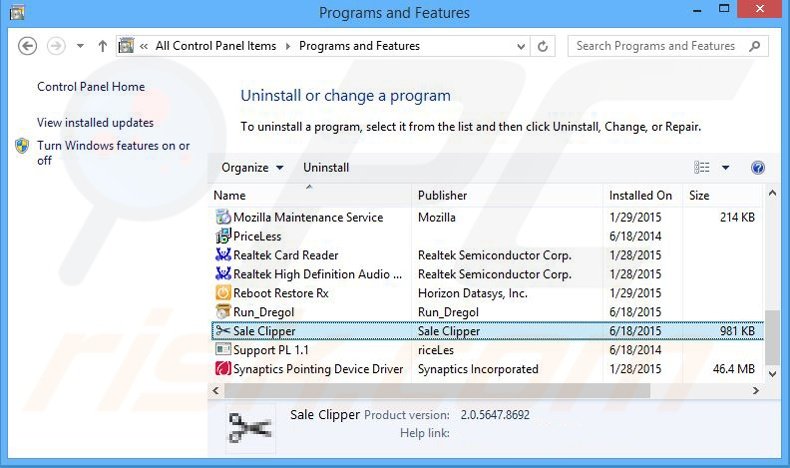
Task: Open Turn Windows features on or off
Action: [113, 153]
